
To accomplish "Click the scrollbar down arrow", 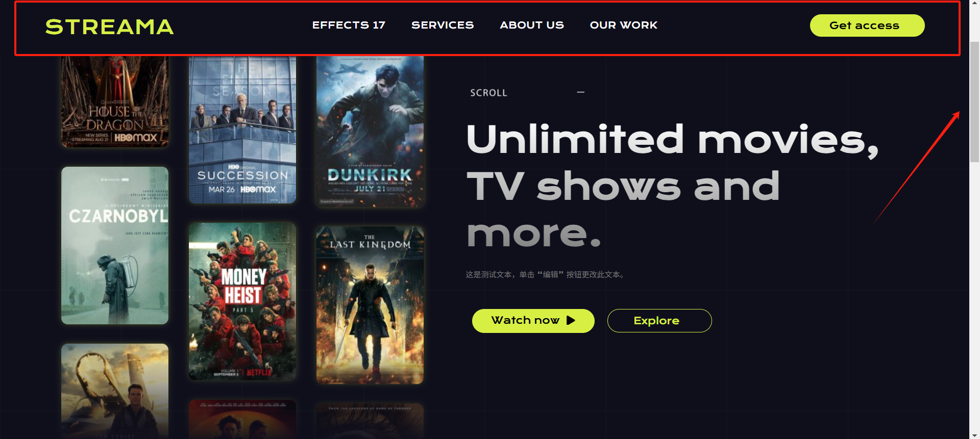I will [x=974, y=435].
